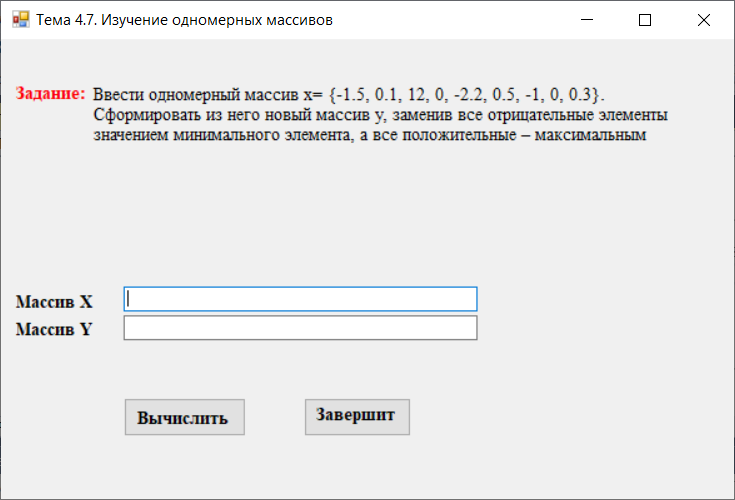This screenshot has width=735, height=500.
Task: Minimize the Тема 4.7 window
Action: tap(587, 20)
